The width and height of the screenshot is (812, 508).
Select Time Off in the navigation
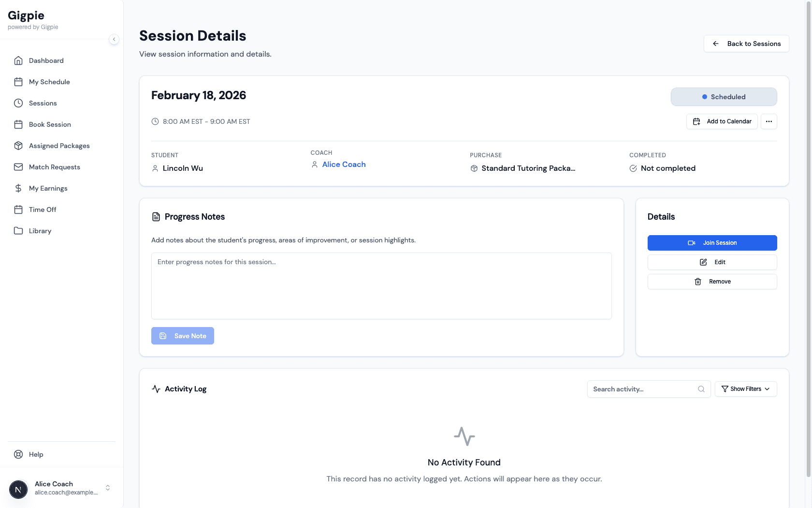point(43,209)
